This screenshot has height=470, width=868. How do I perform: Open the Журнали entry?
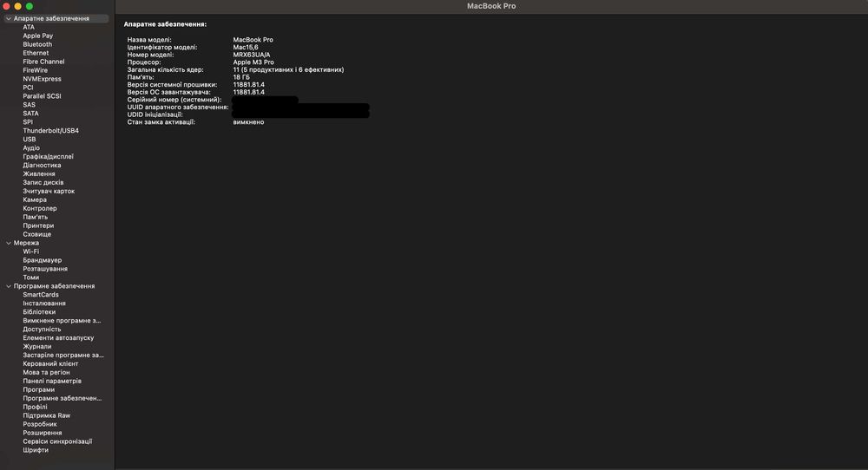click(x=37, y=347)
